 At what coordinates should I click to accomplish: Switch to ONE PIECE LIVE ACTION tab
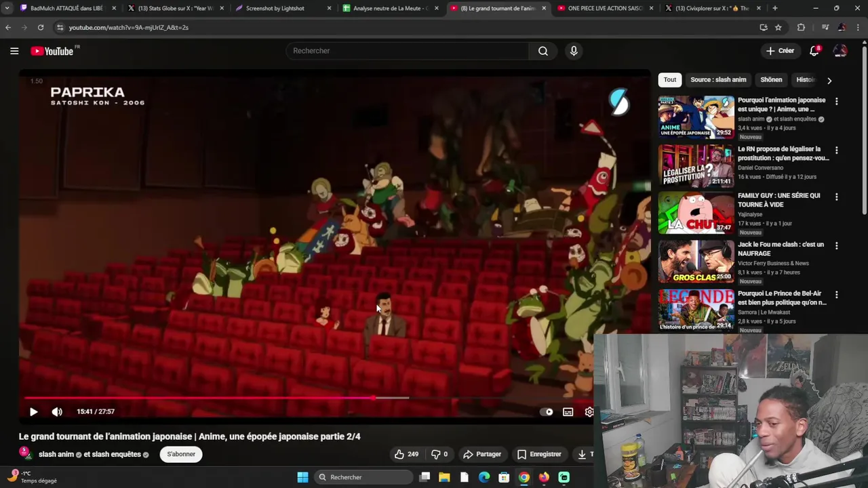[x=605, y=8]
